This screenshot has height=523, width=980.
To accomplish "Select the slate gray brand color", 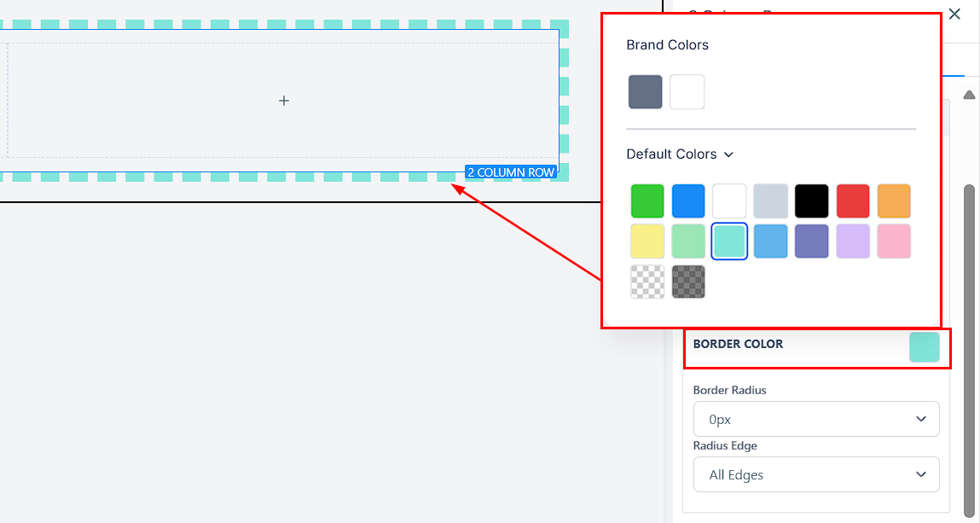I will pyautogui.click(x=646, y=92).
